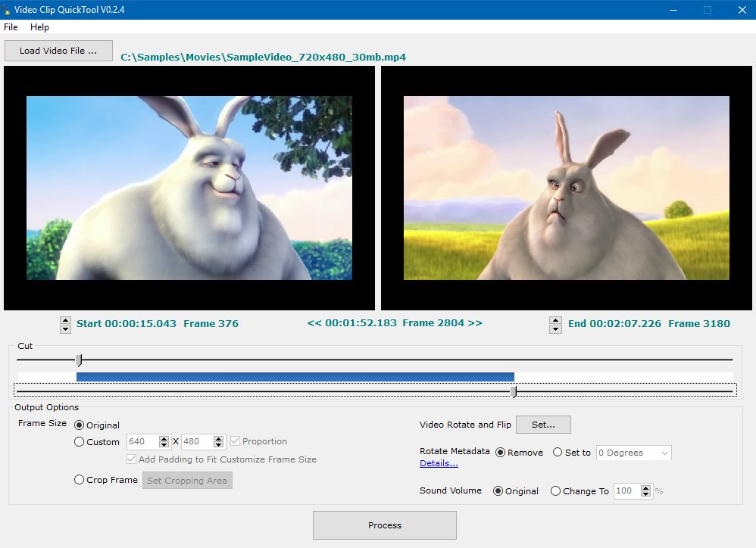
Task: Decrease custom height value with down arrow
Action: click(x=219, y=445)
